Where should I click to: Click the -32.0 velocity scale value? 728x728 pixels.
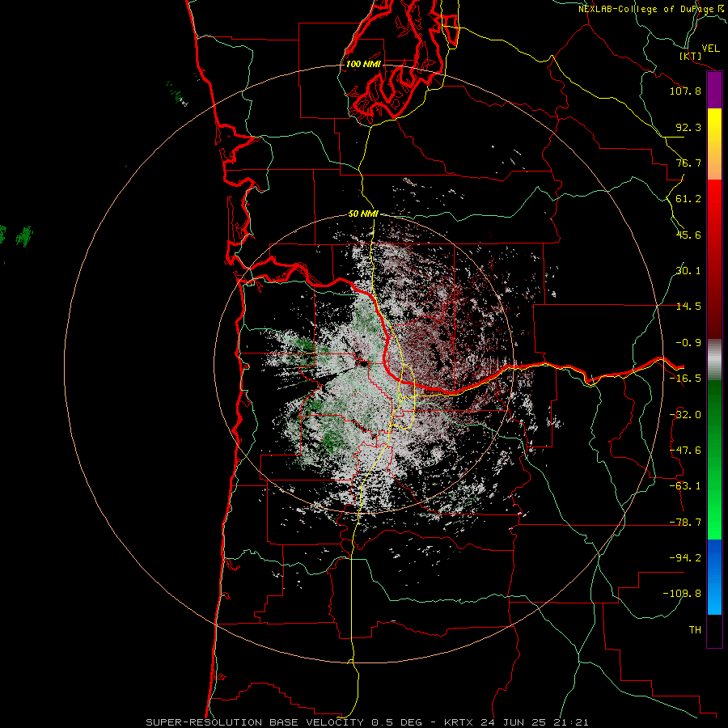pyautogui.click(x=685, y=415)
